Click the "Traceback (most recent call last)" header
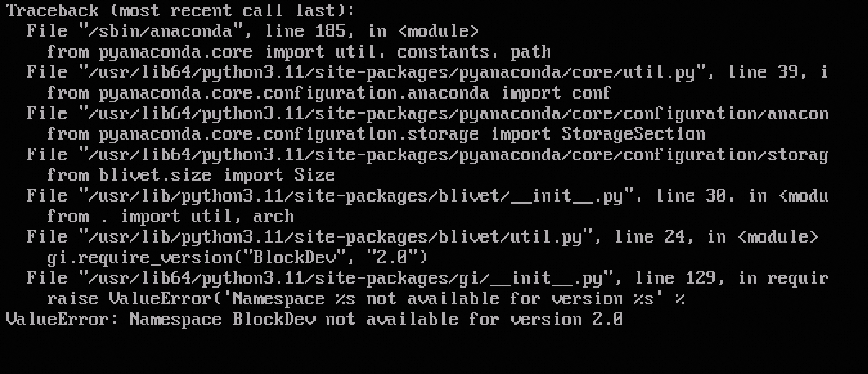The width and height of the screenshot is (868, 374). pos(180,11)
